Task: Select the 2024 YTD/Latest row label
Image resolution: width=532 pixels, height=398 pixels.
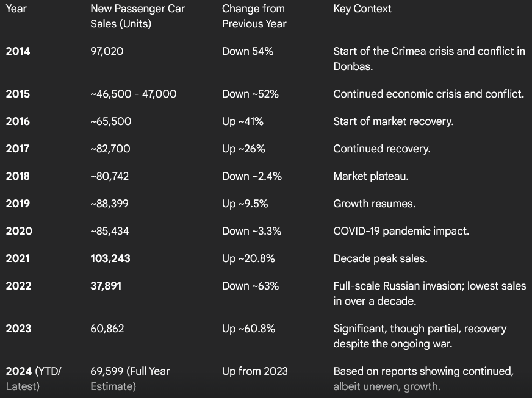Action: (34, 378)
